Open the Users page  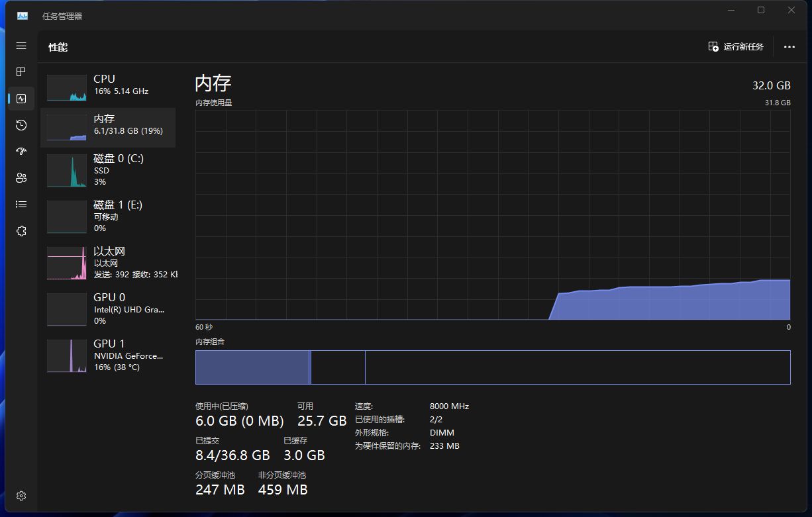21,177
